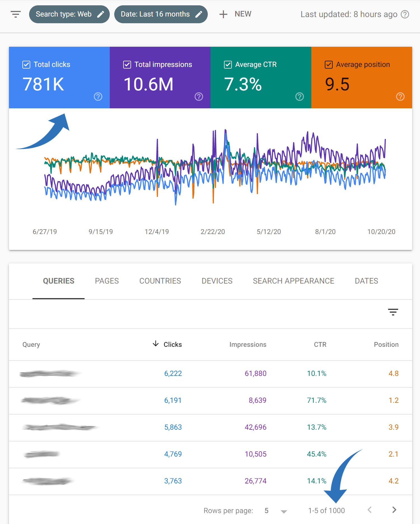Click the performance line chart area
Screen dimensions: 420x524
[215, 167]
